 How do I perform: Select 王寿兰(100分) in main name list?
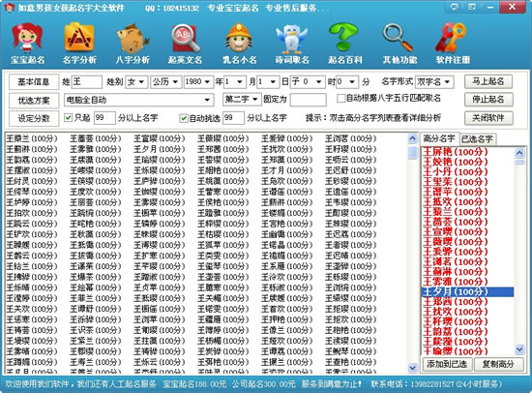pyautogui.click(x=96, y=362)
